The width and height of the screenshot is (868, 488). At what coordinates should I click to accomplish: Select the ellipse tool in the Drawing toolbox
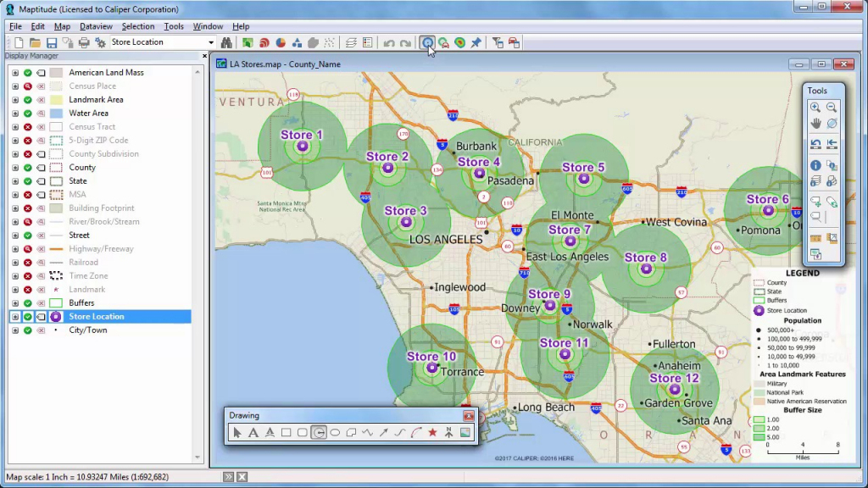coord(335,433)
